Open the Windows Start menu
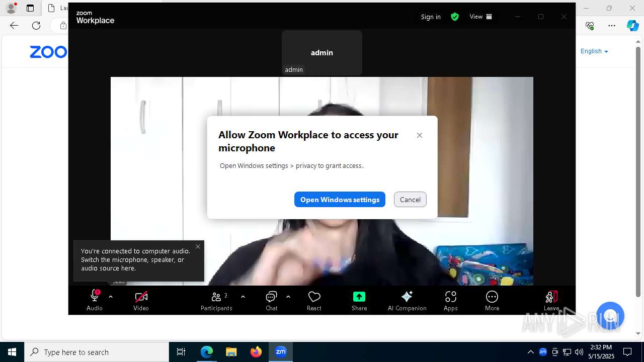 12,352
